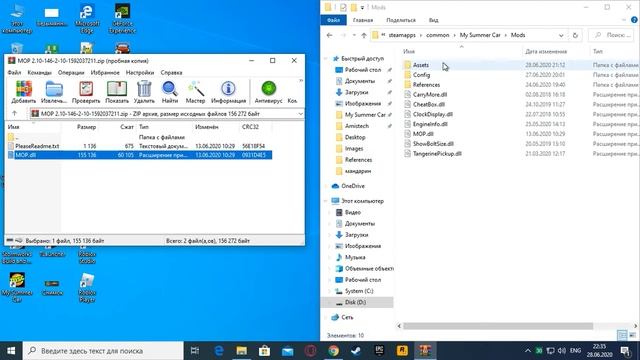
Task: Click the Explorer back arrow
Action: [x=329, y=36]
